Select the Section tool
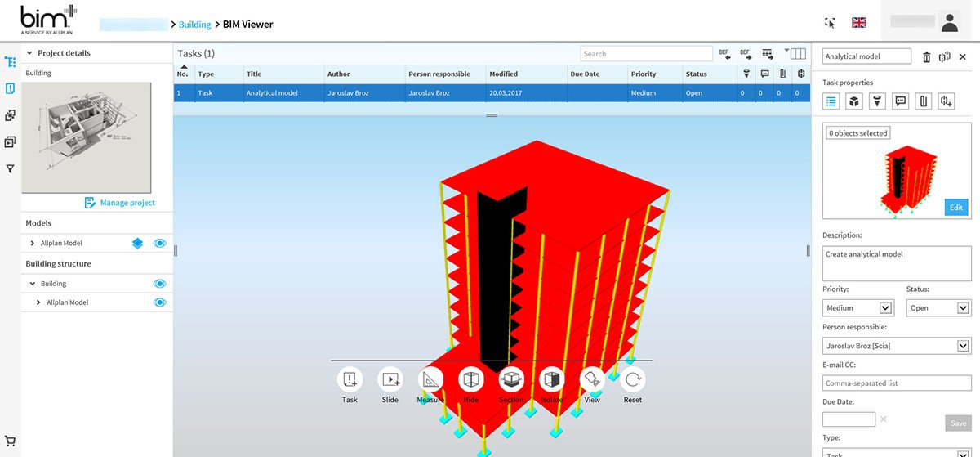980x457 pixels. [x=511, y=379]
